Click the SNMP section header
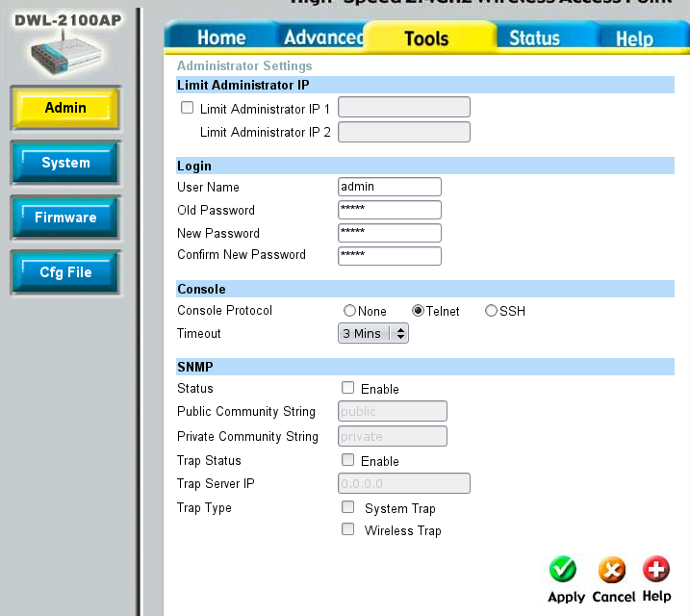This screenshot has height=616, width=690. [425, 367]
